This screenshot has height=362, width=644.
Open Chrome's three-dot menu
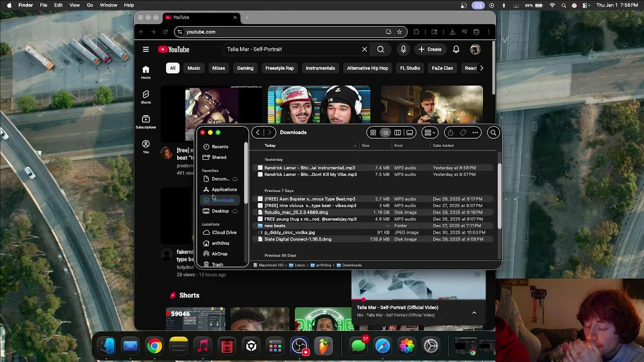point(489,32)
